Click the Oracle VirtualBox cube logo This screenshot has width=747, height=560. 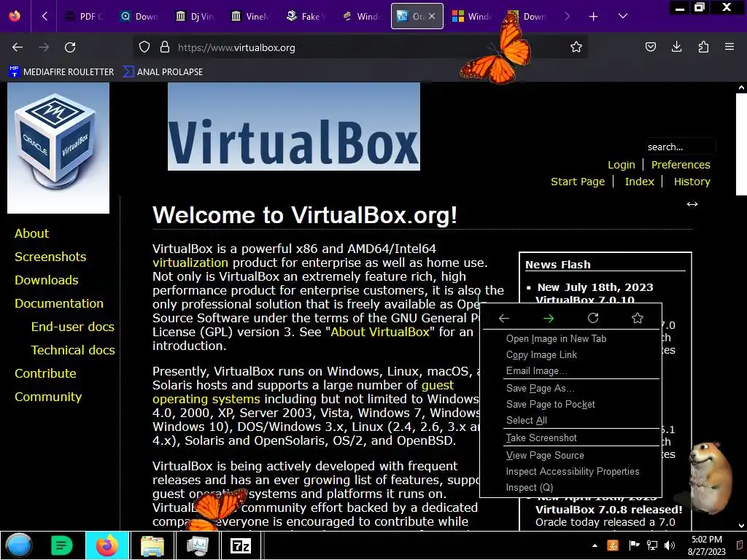pos(58,147)
